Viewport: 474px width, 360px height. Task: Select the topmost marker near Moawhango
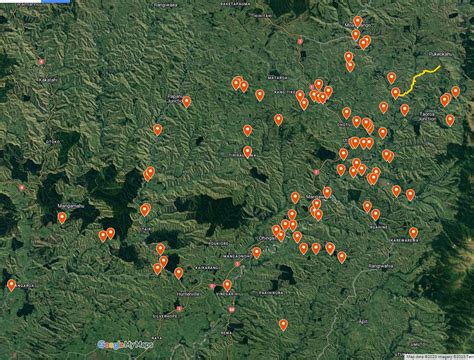pyautogui.click(x=357, y=21)
